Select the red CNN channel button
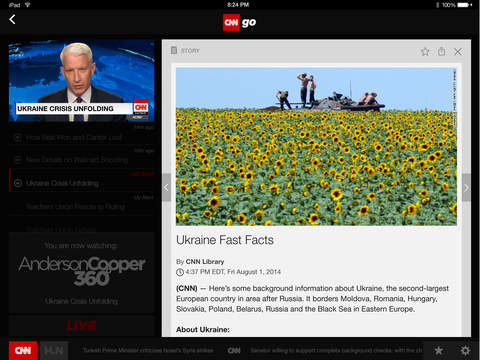 23,350
